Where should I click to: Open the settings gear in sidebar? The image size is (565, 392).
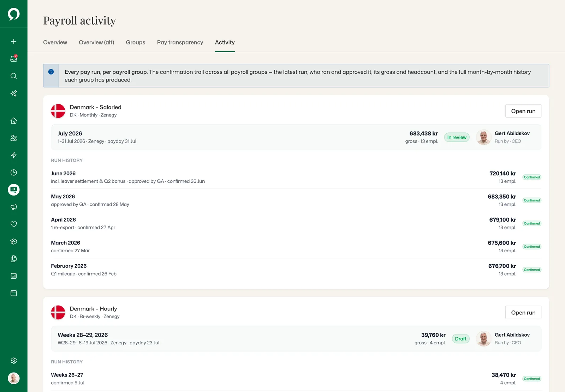14,361
